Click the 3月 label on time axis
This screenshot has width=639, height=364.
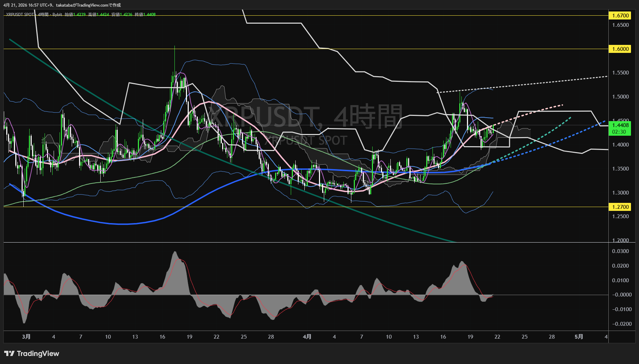click(26, 337)
